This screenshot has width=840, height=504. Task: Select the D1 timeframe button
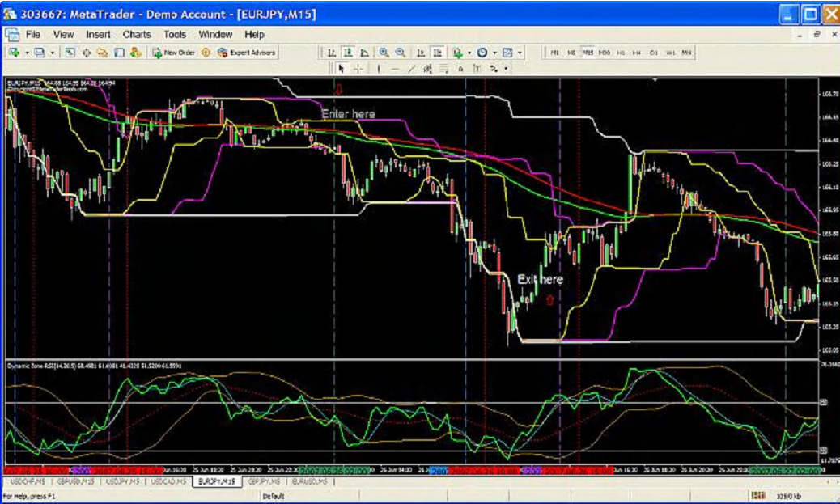click(x=654, y=53)
